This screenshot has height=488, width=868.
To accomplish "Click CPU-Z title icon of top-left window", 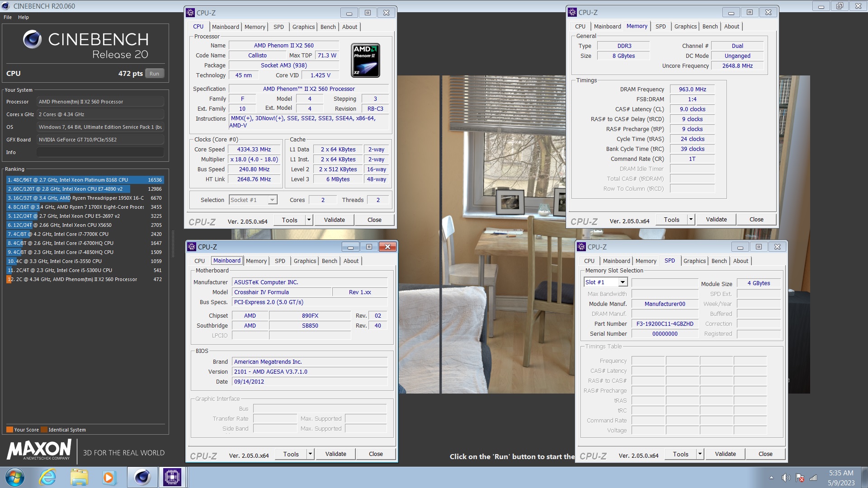I will (x=191, y=13).
